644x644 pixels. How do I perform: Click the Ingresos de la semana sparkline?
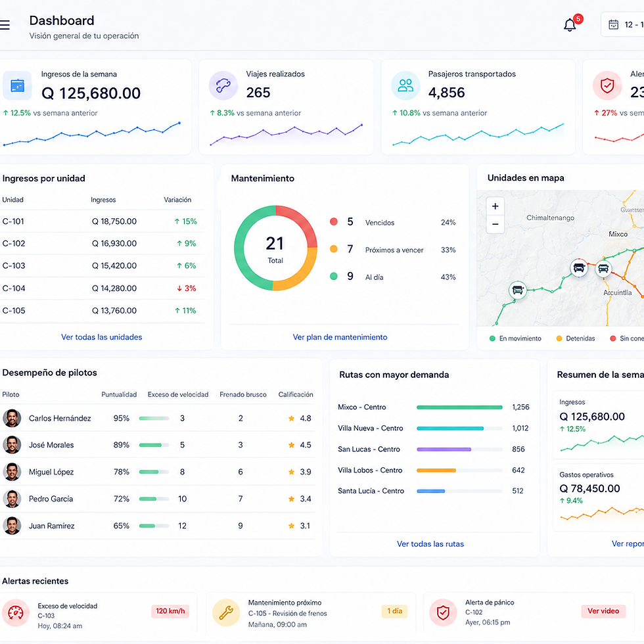[x=91, y=133]
